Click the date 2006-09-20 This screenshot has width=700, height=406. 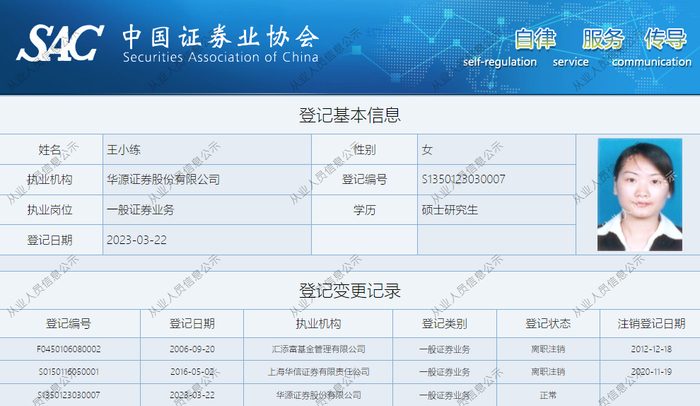[192, 349]
